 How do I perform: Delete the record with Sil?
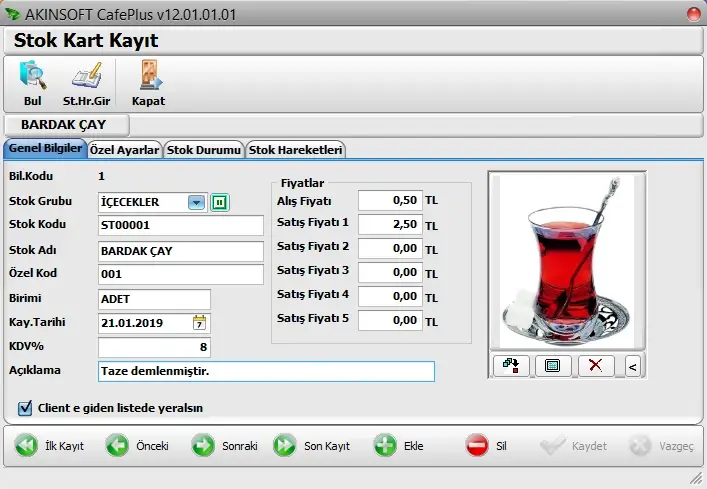(x=486, y=446)
